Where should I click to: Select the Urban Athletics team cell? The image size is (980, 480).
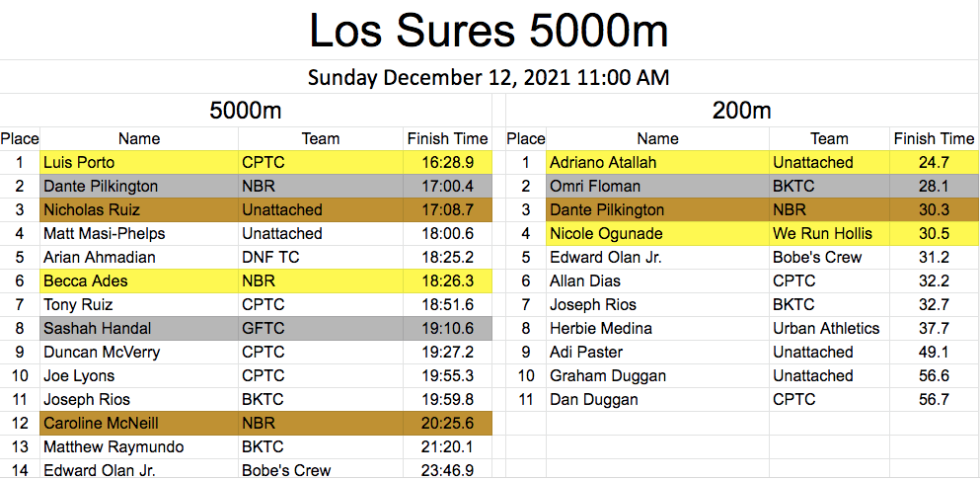[829, 328]
